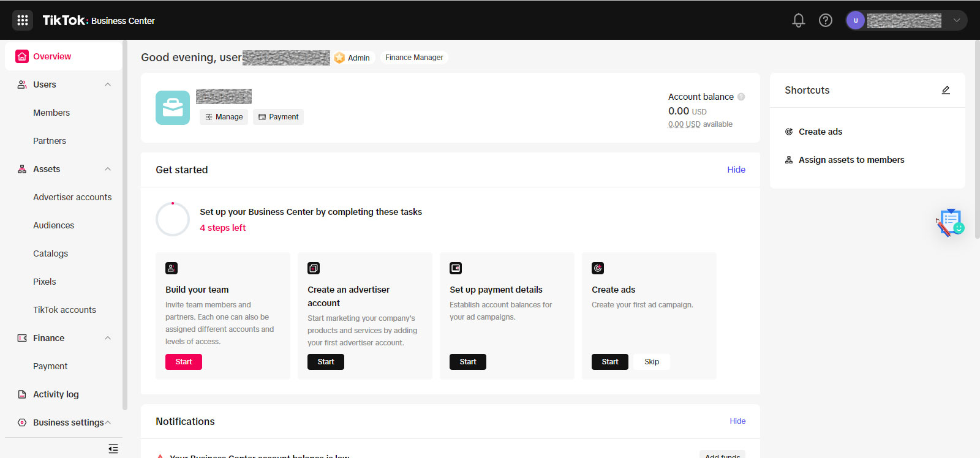Click the Create ads card target icon
The width and height of the screenshot is (980, 458).
(x=598, y=268)
